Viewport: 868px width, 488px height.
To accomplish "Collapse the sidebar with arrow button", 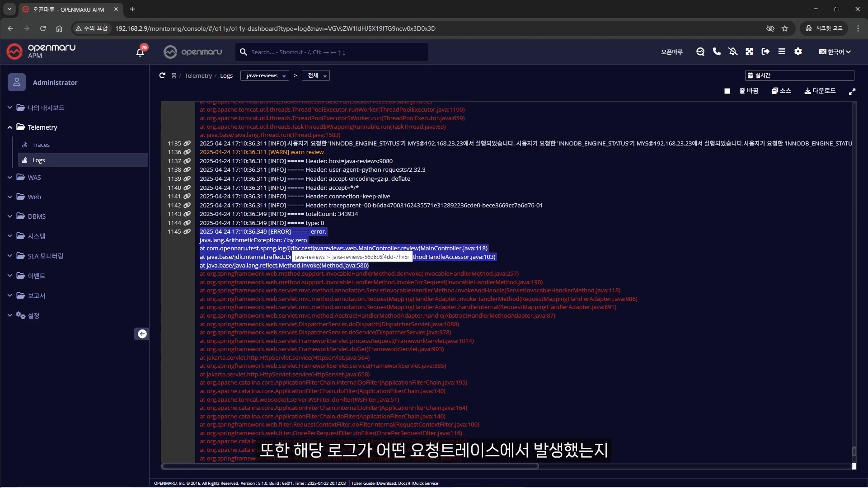I will [142, 334].
